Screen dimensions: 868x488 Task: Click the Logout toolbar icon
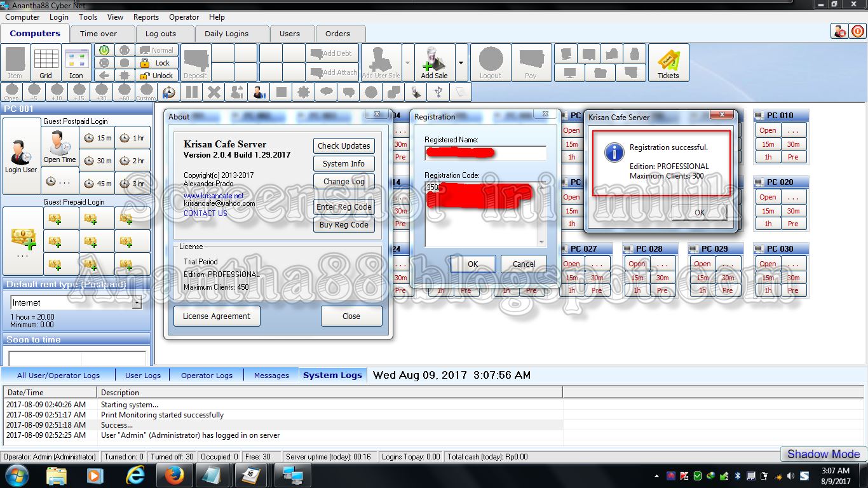[x=491, y=63]
